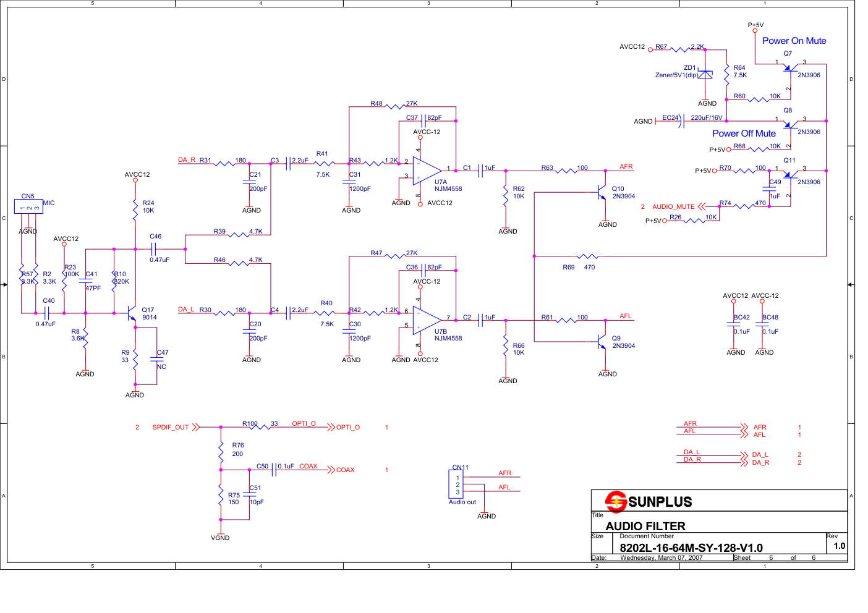Click the AFR net label near R63

(x=626, y=167)
